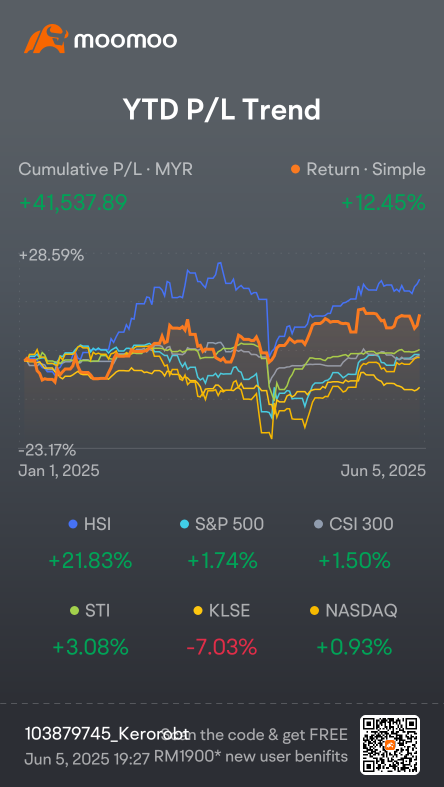Viewport: 444px width, 787px height.
Task: Click the YTD P/L Trend title
Action: point(222,109)
